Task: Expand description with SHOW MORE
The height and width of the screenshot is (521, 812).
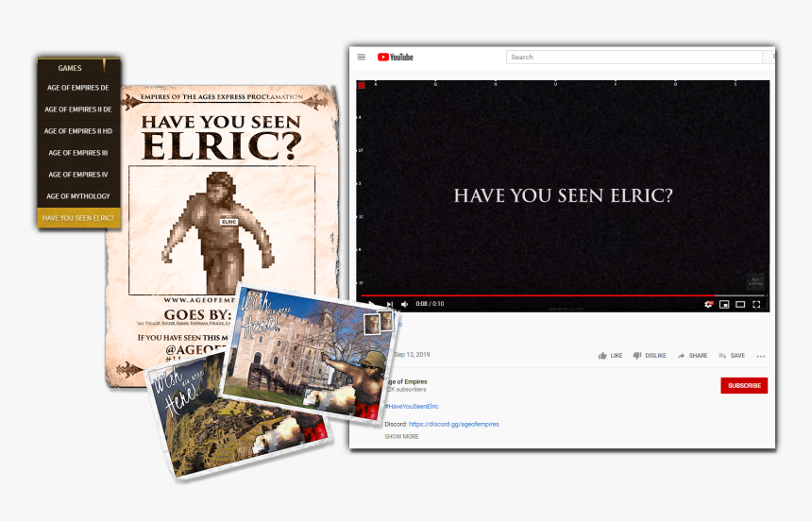Action: point(401,437)
